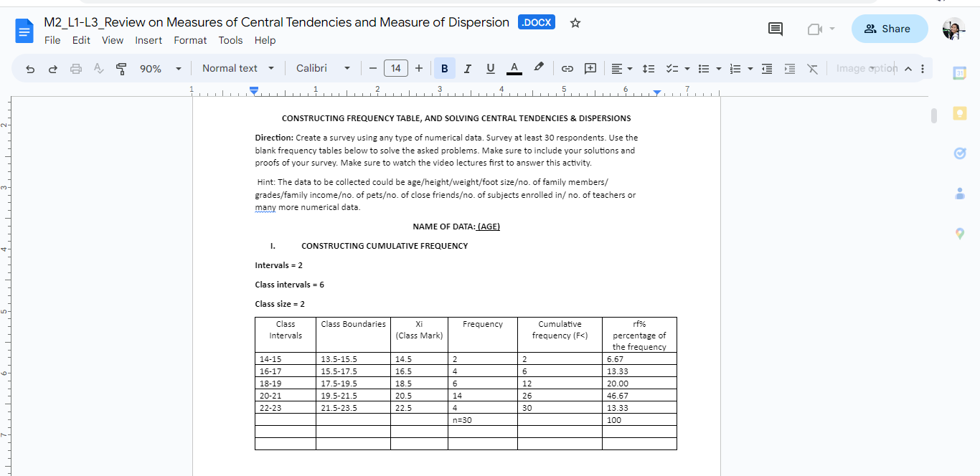Open the Insert menu
Viewport: 980px width, 476px height.
coord(149,40)
